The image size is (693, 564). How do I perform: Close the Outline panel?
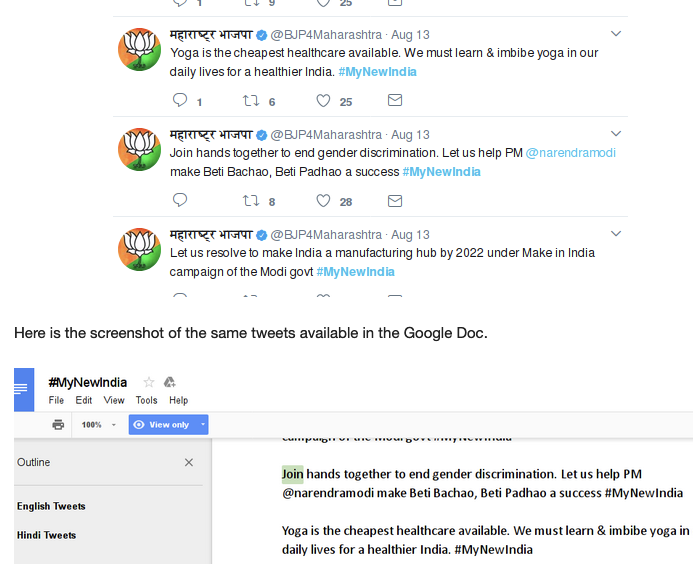click(x=189, y=463)
